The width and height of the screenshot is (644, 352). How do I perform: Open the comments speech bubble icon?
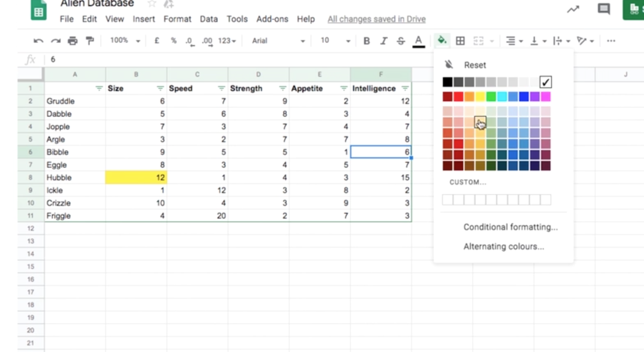coord(604,9)
